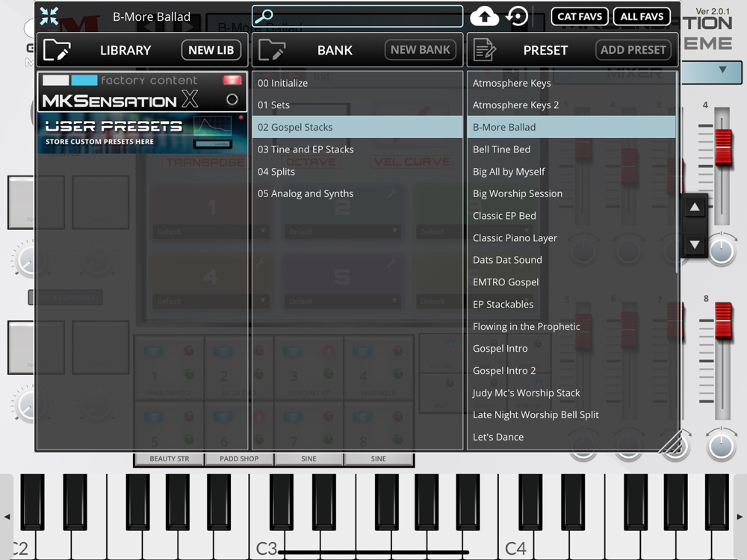The image size is (747, 560).
Task: Select the BEAUTY STR slot label
Action: [169, 458]
